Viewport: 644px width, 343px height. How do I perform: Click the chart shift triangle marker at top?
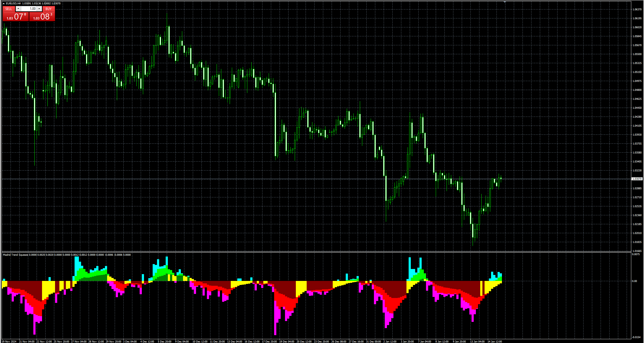point(505,2)
